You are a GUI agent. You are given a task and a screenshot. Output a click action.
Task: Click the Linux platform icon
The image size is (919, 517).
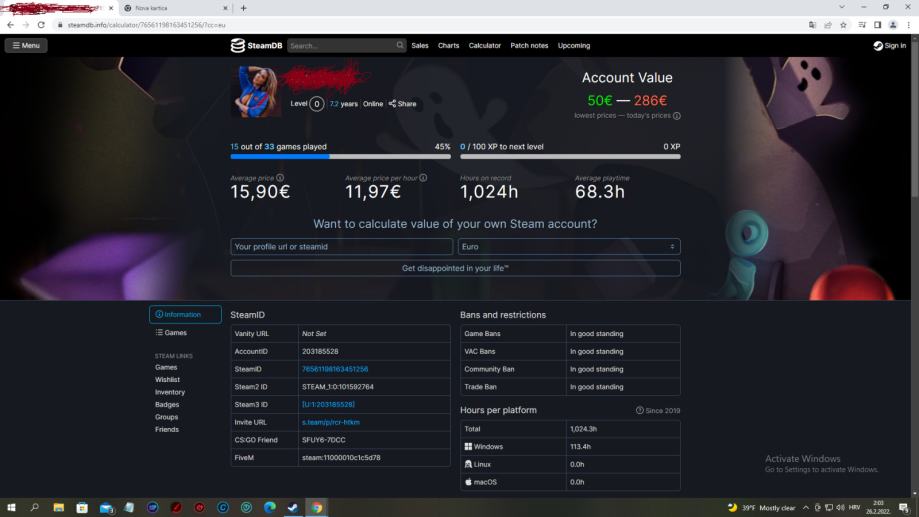(468, 464)
